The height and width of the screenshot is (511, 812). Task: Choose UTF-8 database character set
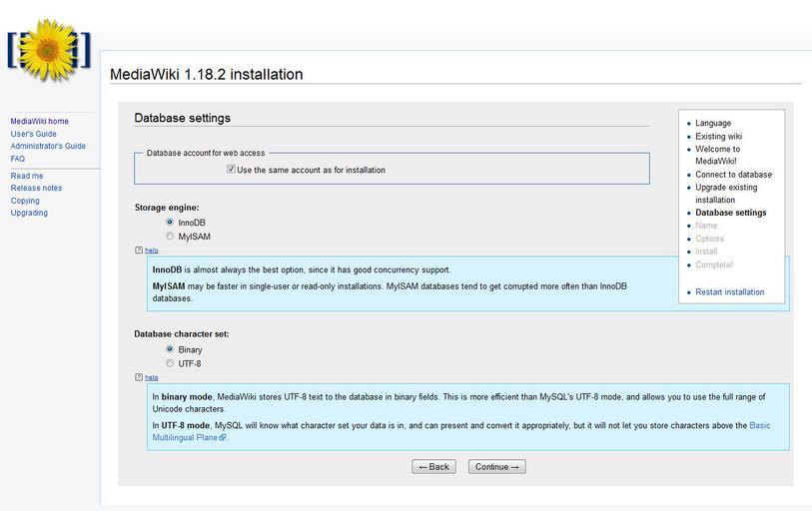coord(170,363)
